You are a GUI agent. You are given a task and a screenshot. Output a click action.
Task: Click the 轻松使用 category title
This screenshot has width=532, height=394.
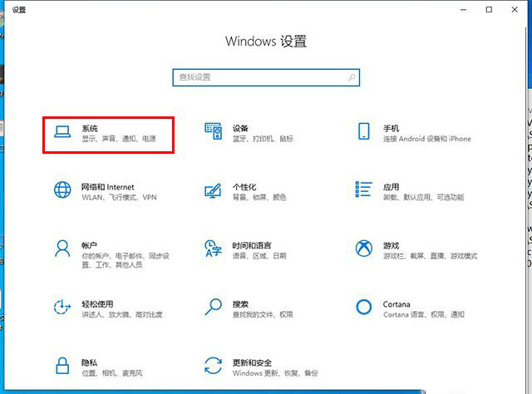[x=97, y=304]
